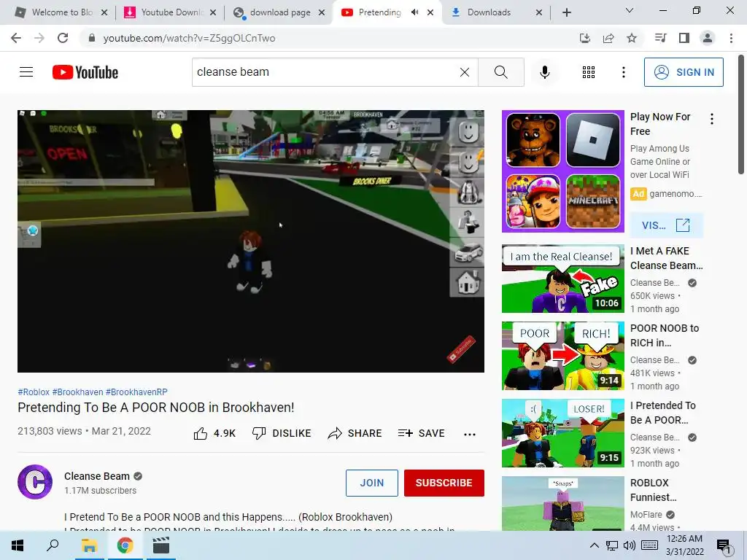
Task: Click SHARE under the video
Action: (x=355, y=433)
